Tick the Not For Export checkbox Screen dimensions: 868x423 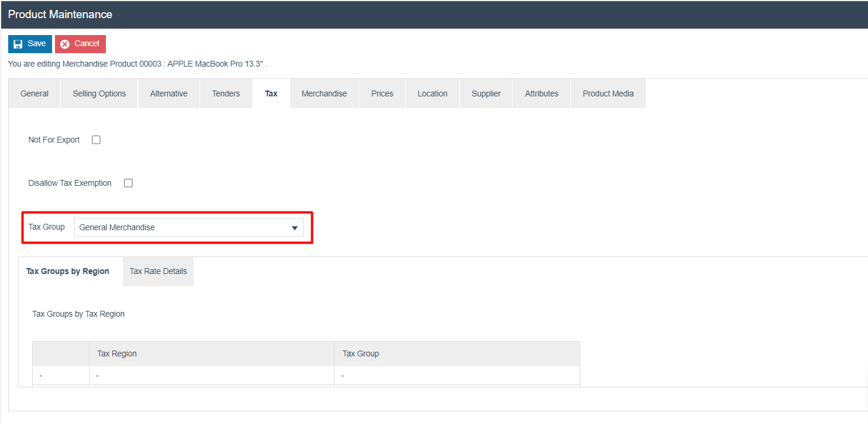tap(96, 140)
